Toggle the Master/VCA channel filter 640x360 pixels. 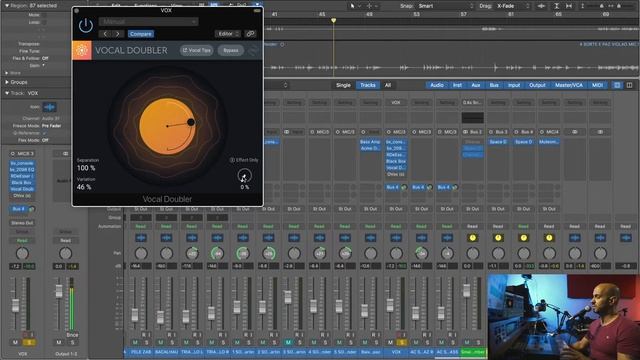click(x=569, y=85)
